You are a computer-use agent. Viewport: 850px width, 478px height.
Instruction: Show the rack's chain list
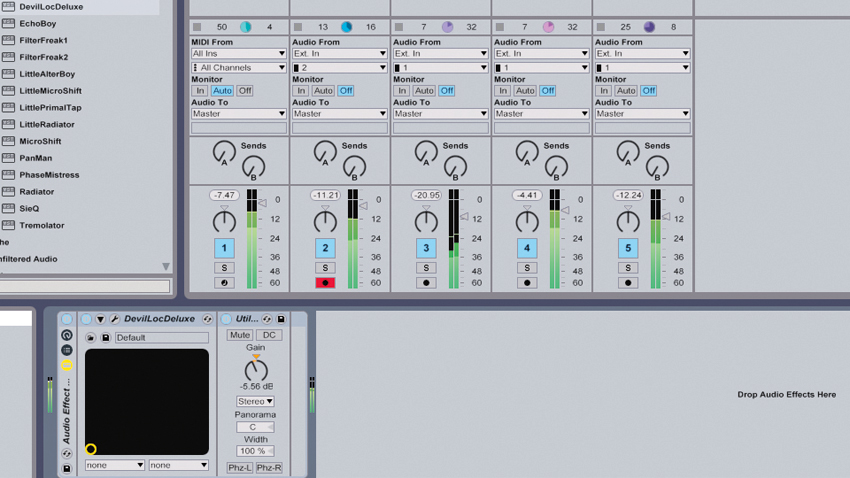click(x=67, y=350)
